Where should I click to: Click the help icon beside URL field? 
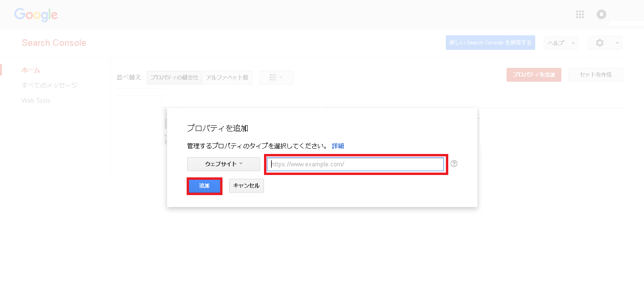454,164
